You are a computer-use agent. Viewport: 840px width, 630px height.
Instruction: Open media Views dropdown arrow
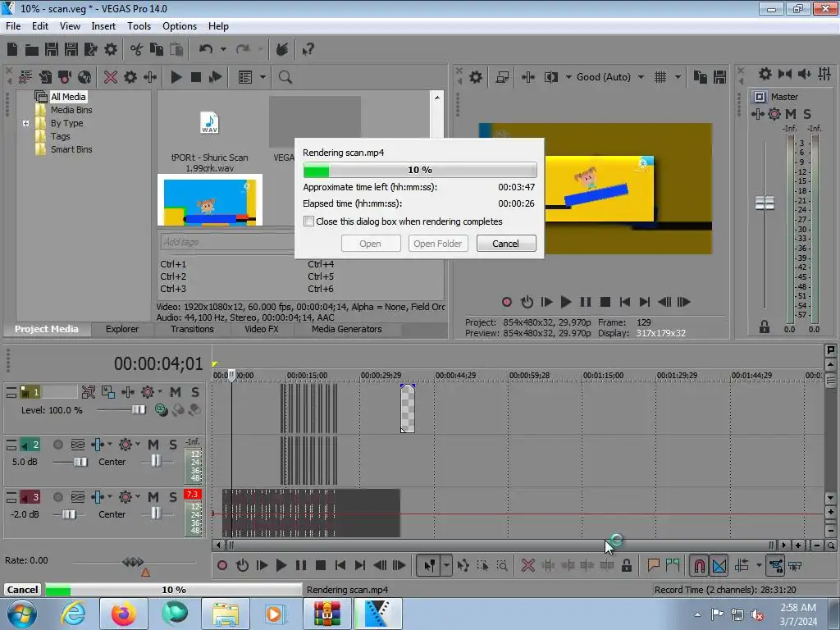262,77
